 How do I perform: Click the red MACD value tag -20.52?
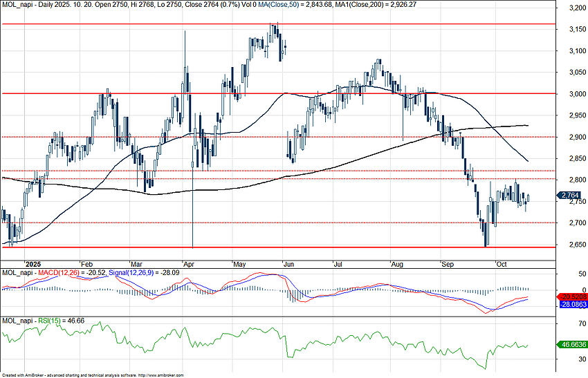(572, 296)
